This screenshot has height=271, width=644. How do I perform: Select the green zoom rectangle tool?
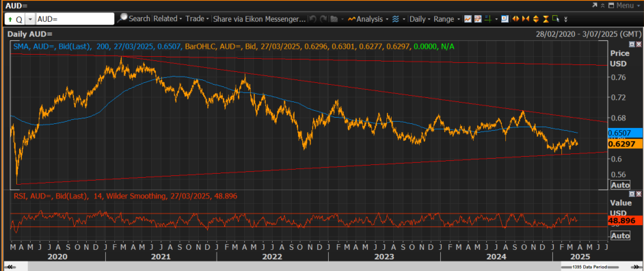pyautogui.click(x=556, y=19)
